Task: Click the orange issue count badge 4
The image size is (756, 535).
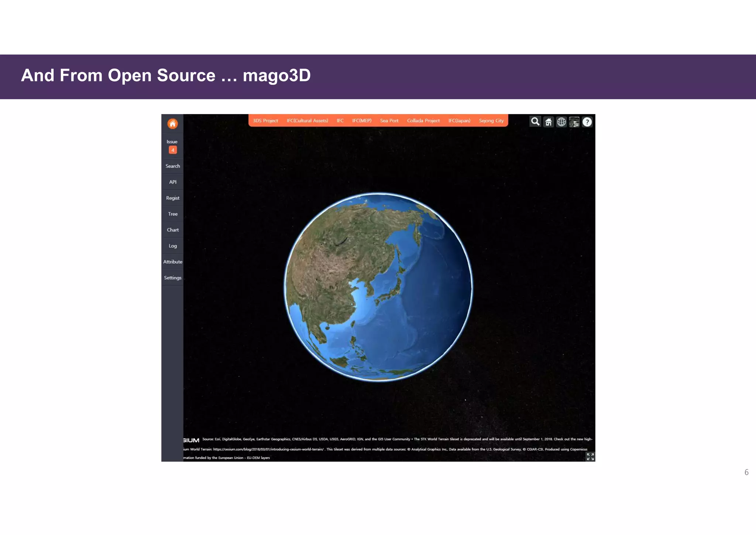Action: 172,150
